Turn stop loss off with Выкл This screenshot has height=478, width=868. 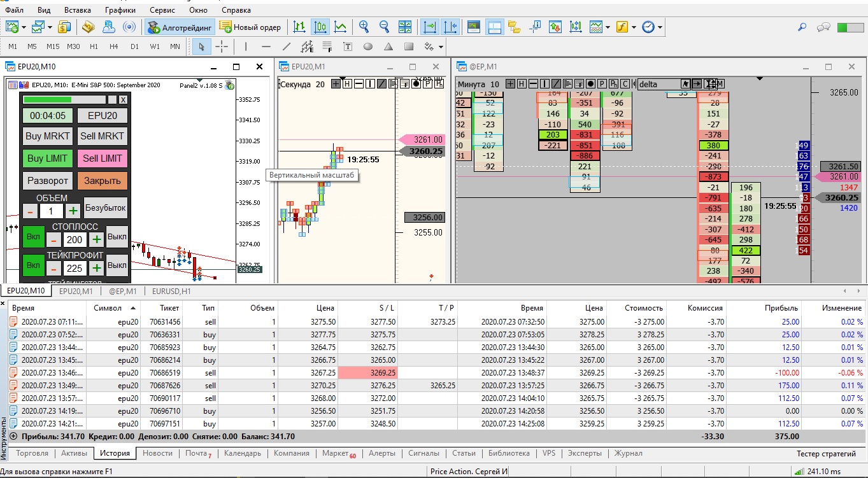tap(117, 237)
